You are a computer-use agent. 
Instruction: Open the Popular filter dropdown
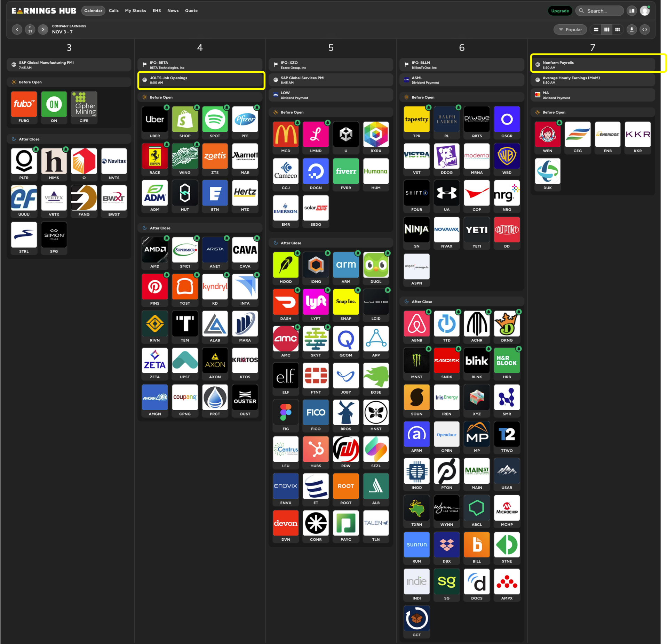coord(570,30)
